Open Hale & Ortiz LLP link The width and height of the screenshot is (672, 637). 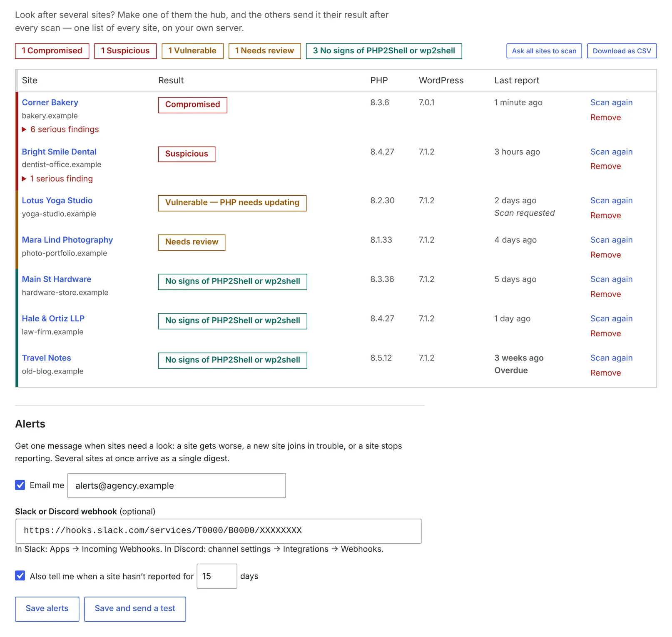53,318
